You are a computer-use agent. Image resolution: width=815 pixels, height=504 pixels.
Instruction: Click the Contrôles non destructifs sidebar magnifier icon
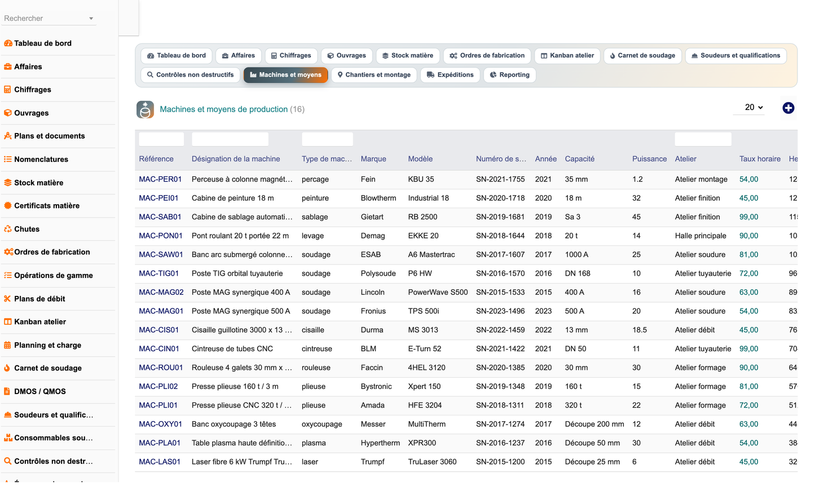tap(8, 461)
